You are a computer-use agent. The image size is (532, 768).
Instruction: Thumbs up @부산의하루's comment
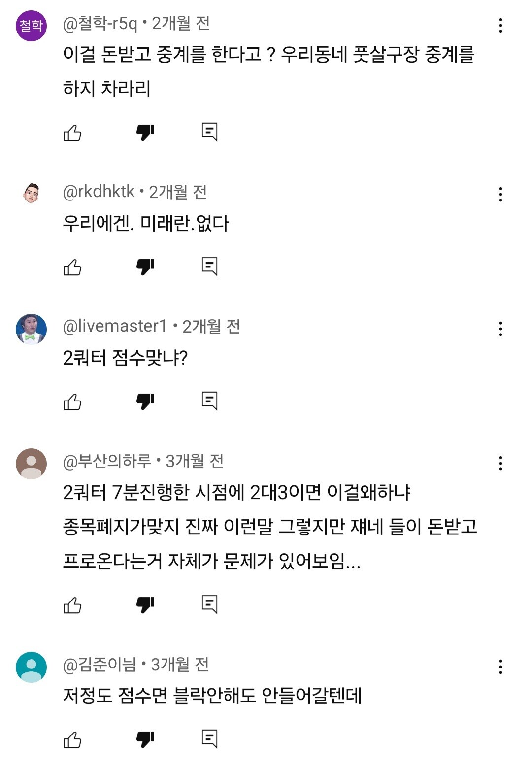(x=72, y=605)
